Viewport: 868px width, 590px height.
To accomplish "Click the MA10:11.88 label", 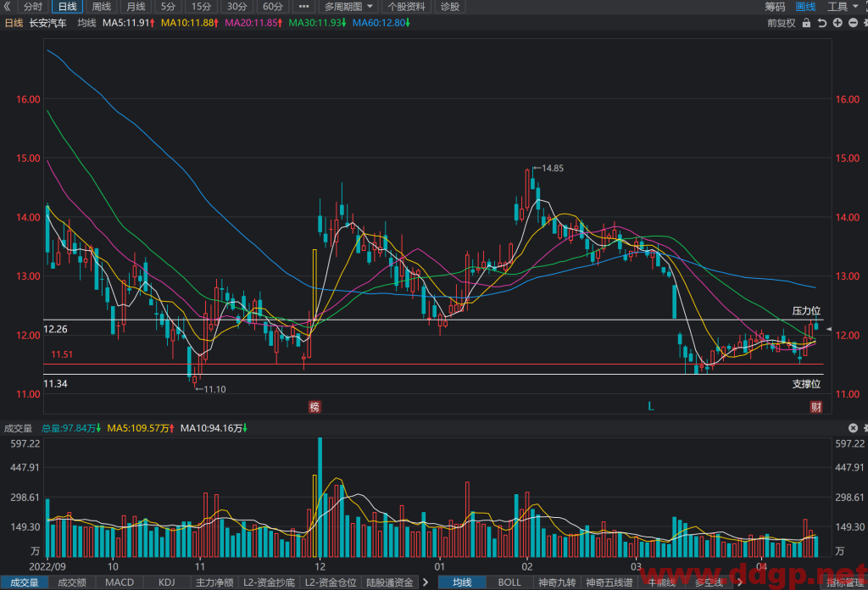I will point(189,23).
